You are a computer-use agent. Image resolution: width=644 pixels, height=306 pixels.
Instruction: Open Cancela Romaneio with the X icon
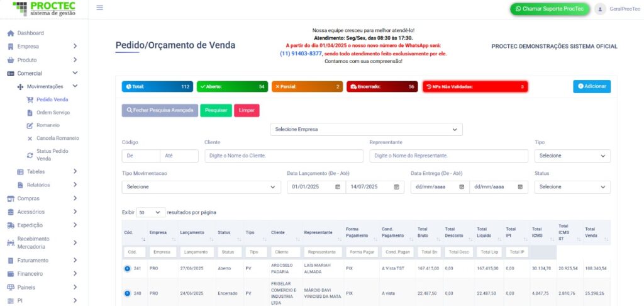coord(30,138)
